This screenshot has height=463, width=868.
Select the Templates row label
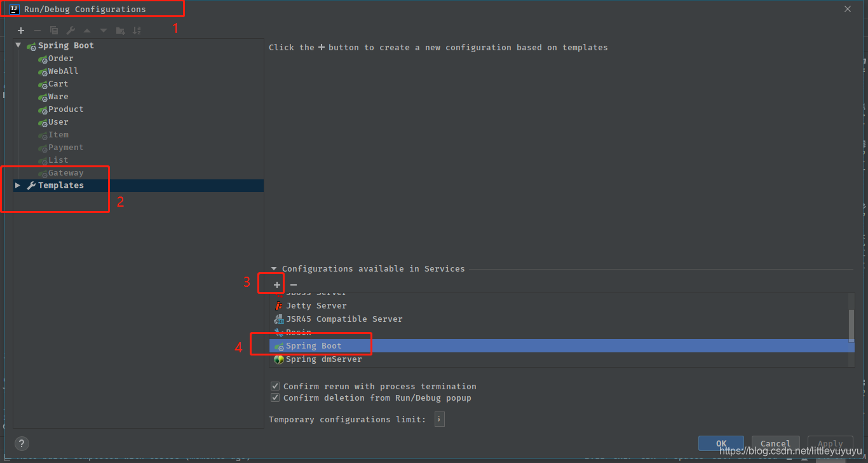point(61,186)
